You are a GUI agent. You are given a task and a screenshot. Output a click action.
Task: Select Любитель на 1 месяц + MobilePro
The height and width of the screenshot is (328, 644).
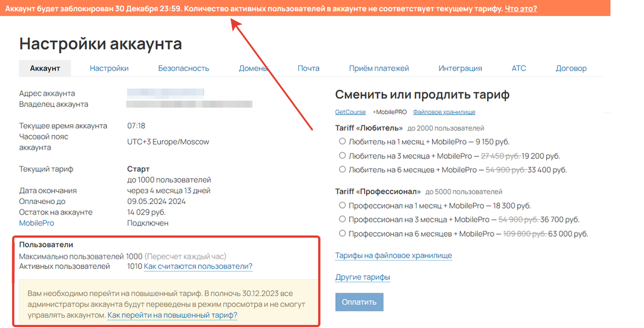point(342,141)
